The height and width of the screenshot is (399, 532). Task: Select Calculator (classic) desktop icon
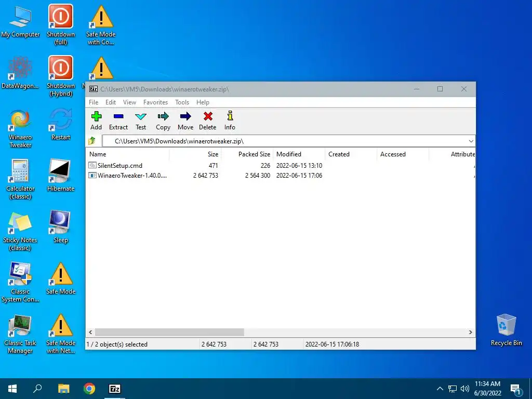[20, 179]
